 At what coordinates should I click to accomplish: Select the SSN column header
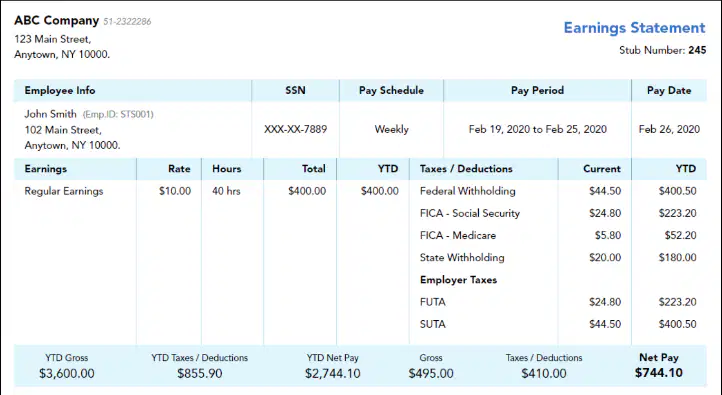pos(295,90)
